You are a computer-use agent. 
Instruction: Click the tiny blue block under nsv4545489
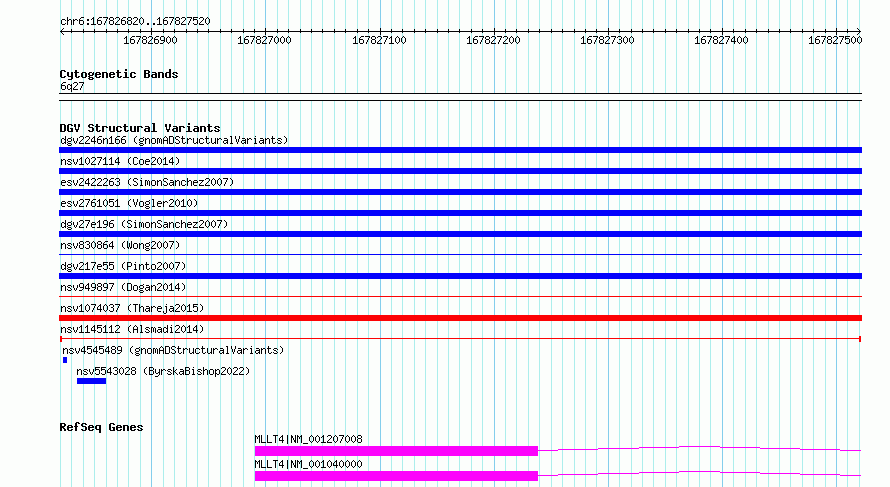point(65,360)
